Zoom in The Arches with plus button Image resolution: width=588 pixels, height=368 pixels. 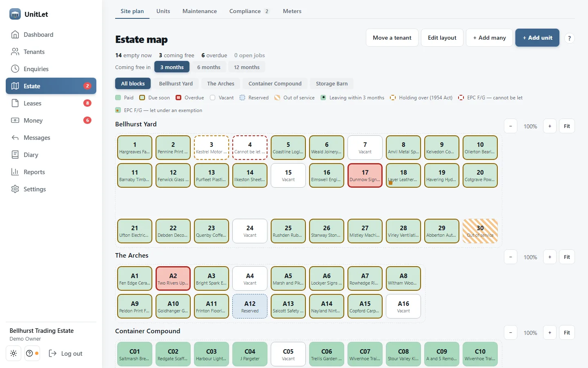point(550,257)
